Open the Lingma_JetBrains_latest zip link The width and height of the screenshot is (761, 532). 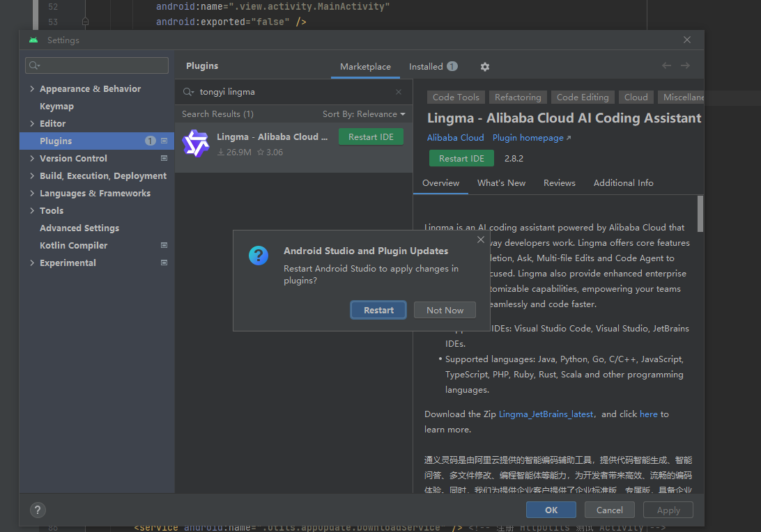(x=546, y=414)
